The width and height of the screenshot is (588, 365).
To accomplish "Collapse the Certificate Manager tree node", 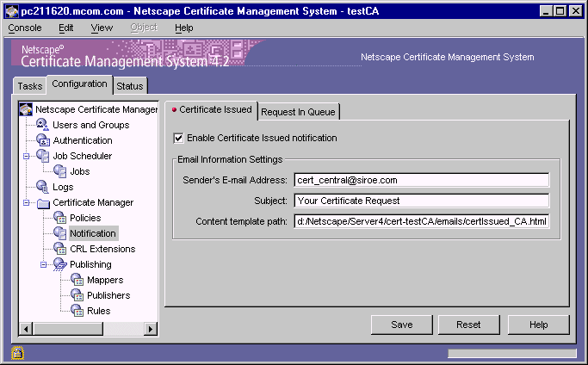I will tap(26, 202).
